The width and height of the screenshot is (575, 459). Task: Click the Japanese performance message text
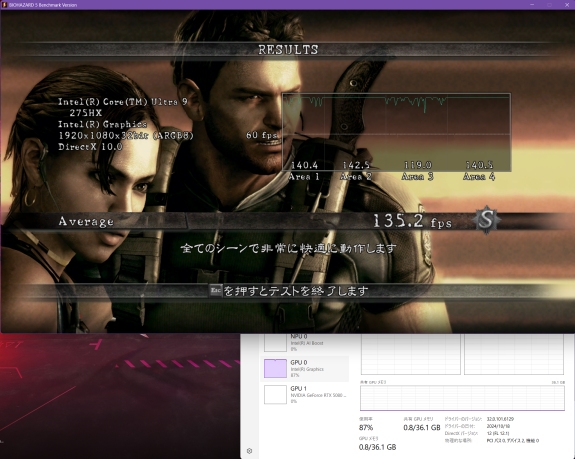coord(289,249)
